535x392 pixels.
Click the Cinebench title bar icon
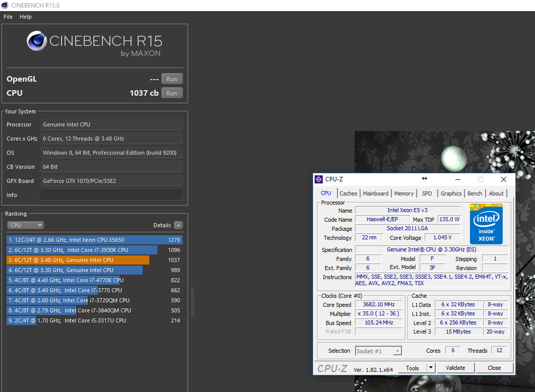(x=5, y=6)
